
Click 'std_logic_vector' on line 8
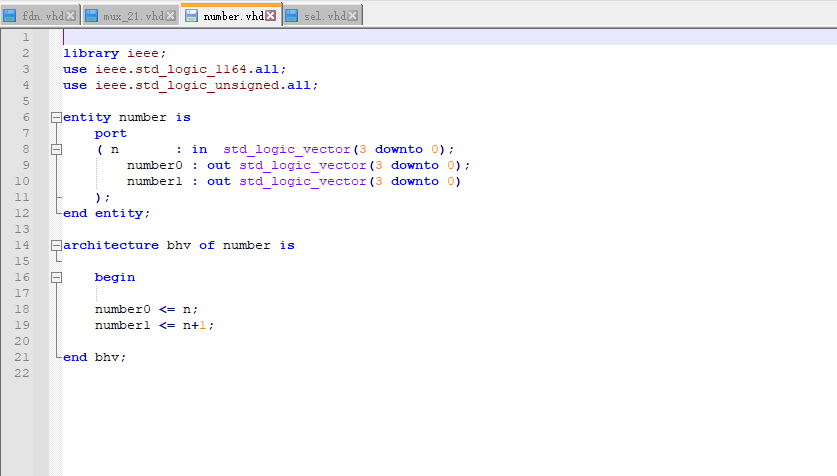[x=287, y=149]
